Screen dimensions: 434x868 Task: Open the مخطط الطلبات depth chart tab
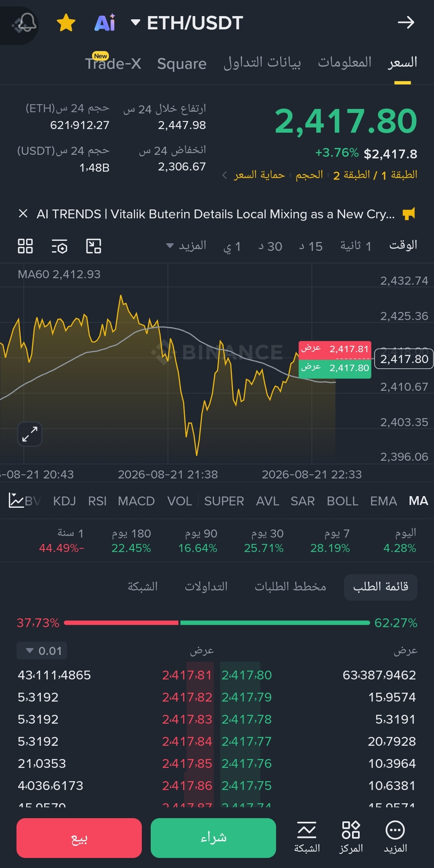(290, 587)
